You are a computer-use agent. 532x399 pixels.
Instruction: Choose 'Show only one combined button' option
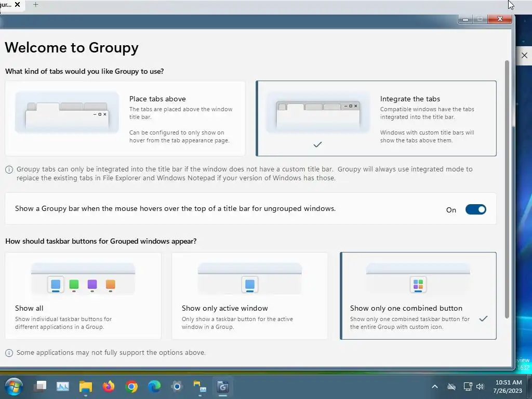[418, 296]
